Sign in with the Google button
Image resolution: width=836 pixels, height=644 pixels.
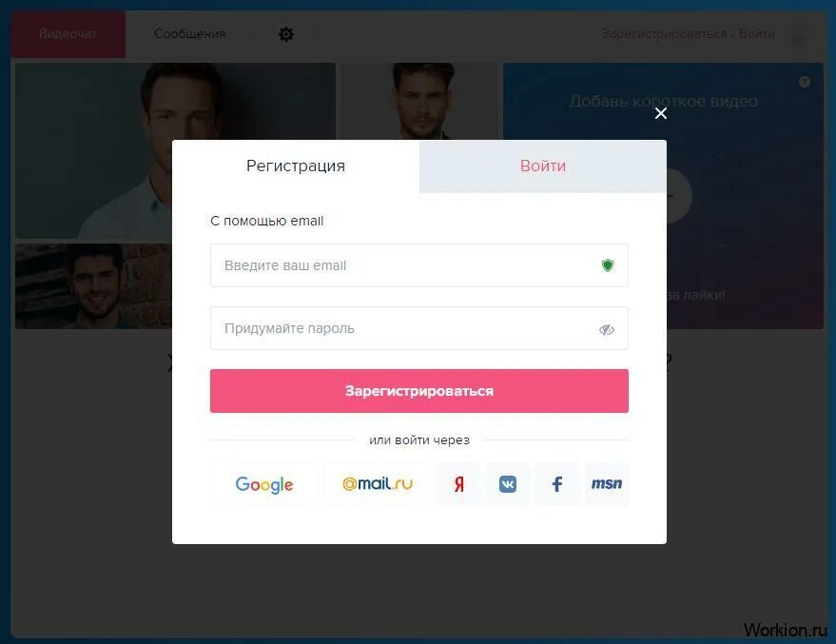point(264,484)
